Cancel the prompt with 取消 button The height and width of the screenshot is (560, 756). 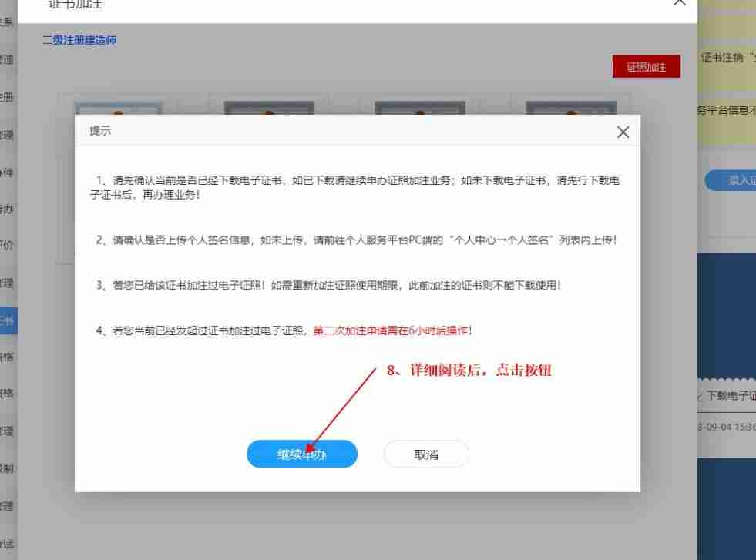(x=426, y=454)
